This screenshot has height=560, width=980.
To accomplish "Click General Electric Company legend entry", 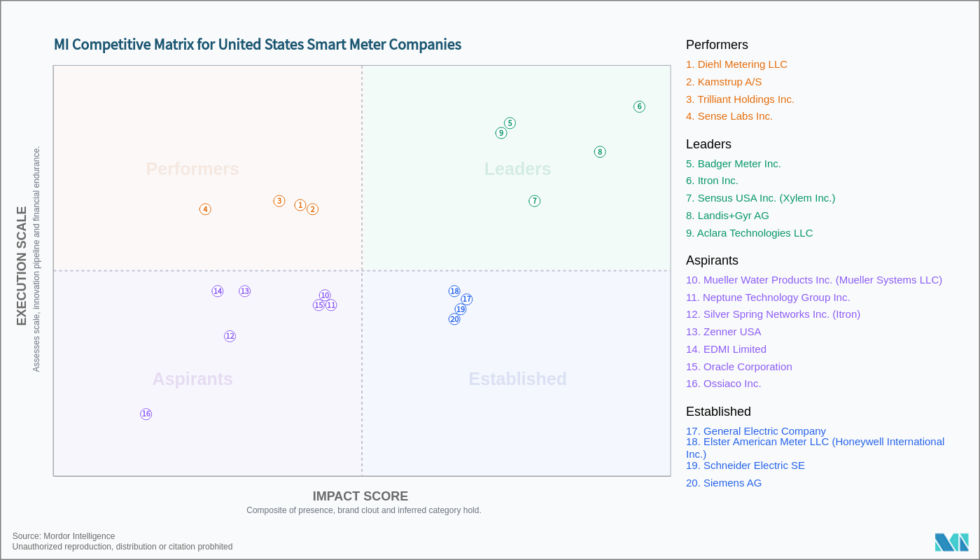I will [x=755, y=431].
